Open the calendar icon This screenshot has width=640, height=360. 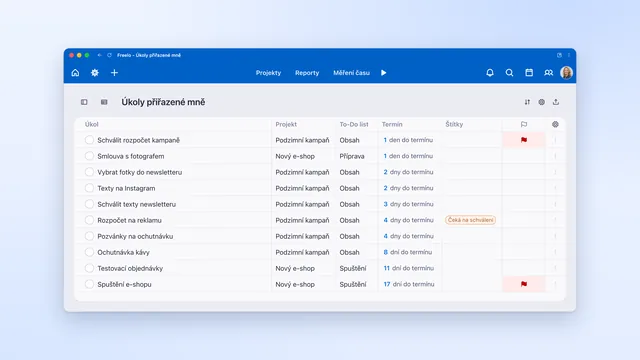click(529, 73)
